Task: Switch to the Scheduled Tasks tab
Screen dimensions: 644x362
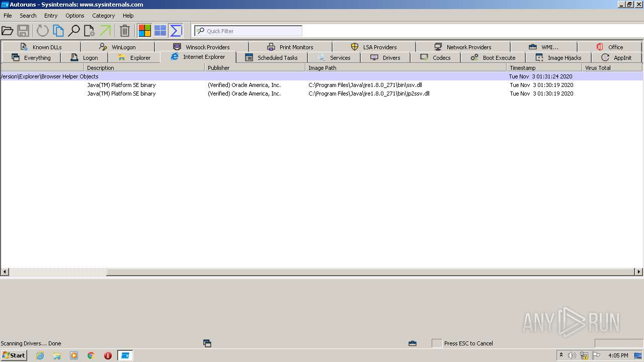Action: 272,57
